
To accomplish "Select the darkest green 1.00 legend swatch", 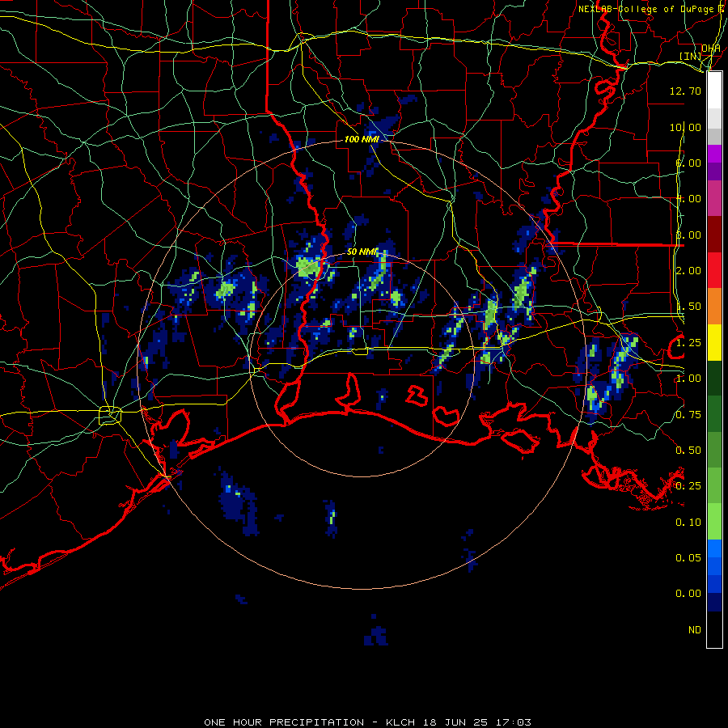I will [x=714, y=378].
